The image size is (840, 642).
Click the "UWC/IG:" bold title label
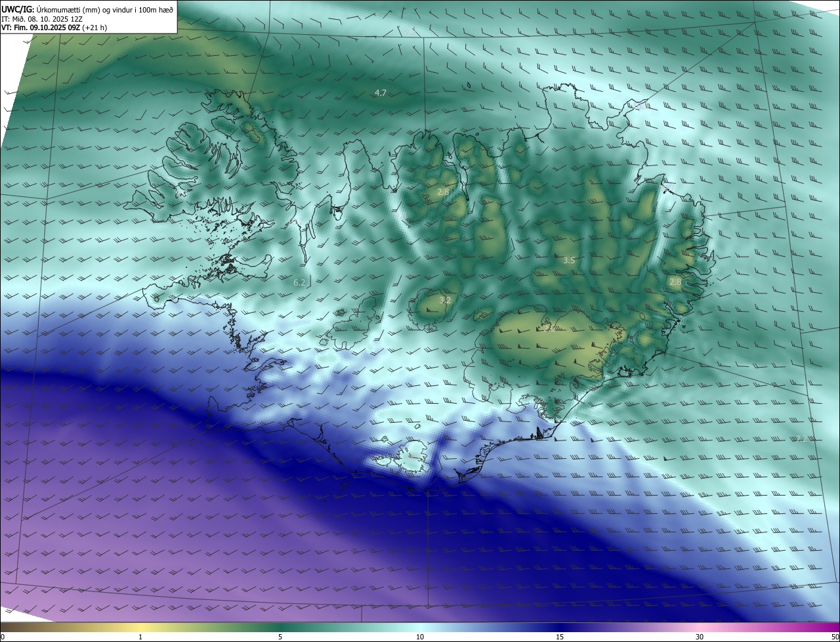[x=18, y=9]
